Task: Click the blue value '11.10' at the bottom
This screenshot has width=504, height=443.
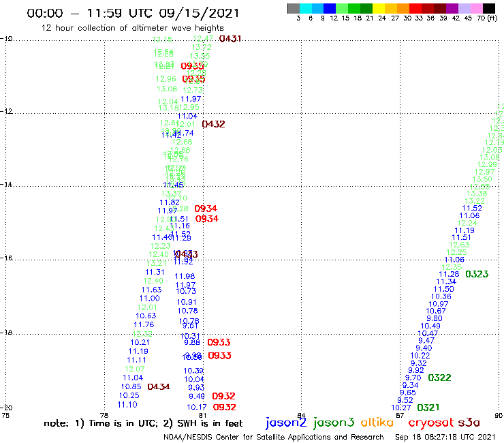Action: click(x=127, y=405)
